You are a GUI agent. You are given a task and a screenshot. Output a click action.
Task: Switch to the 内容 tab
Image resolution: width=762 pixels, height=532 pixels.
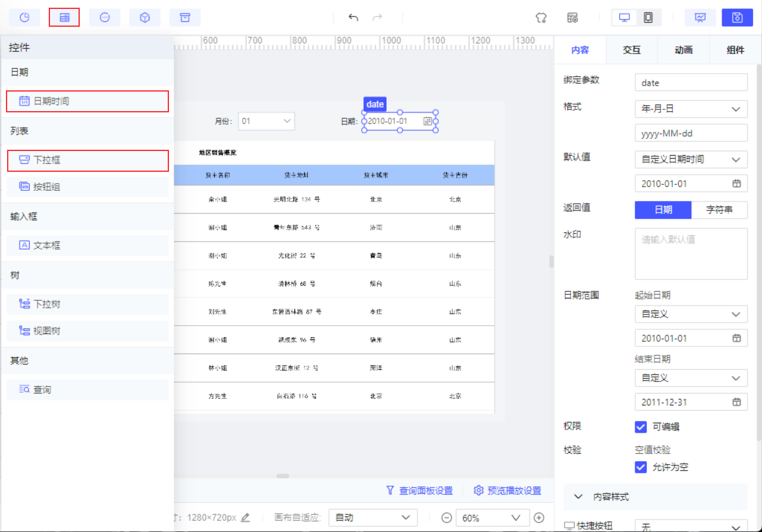(580, 50)
